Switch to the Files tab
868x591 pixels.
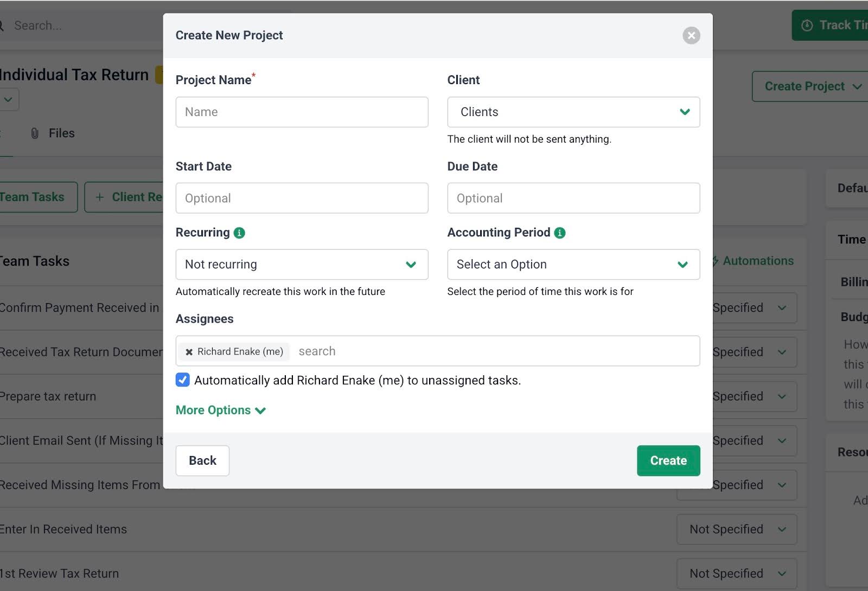point(61,133)
